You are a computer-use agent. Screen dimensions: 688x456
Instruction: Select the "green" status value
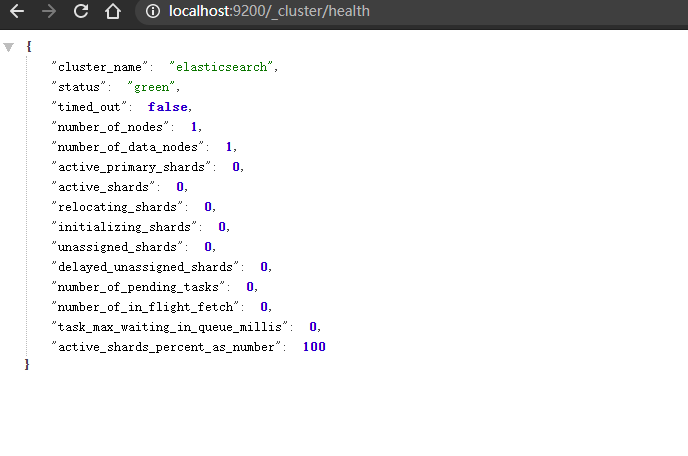pyautogui.click(x=151, y=87)
